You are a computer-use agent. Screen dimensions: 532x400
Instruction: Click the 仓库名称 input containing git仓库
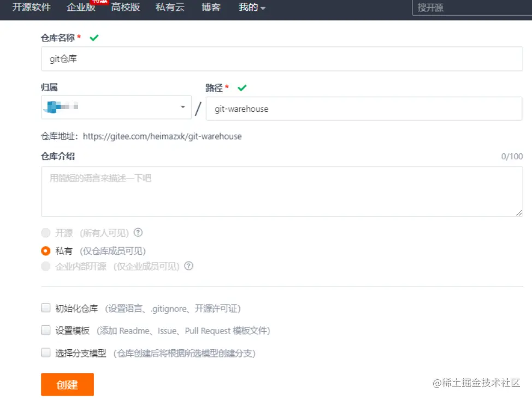[282, 58]
